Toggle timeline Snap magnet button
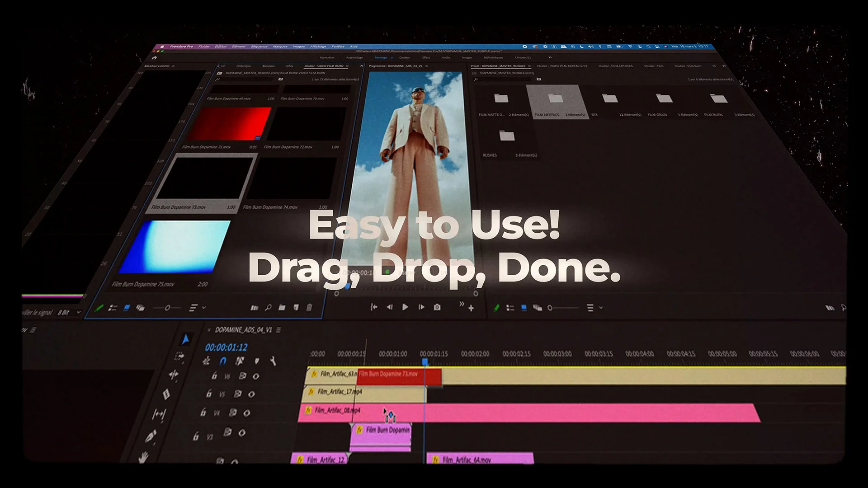The image size is (868, 488). [223, 361]
